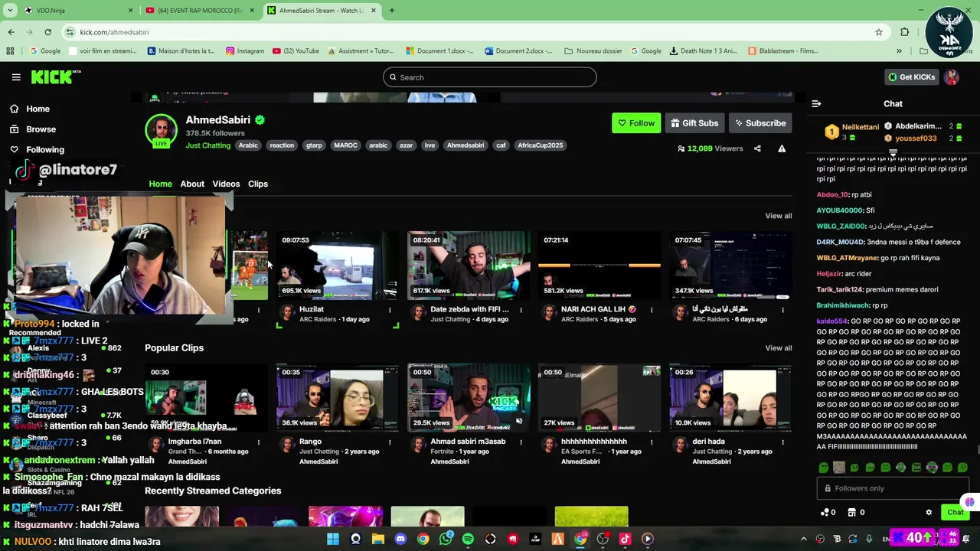Switch to the Videos tab
The width and height of the screenshot is (980, 551).
(226, 184)
